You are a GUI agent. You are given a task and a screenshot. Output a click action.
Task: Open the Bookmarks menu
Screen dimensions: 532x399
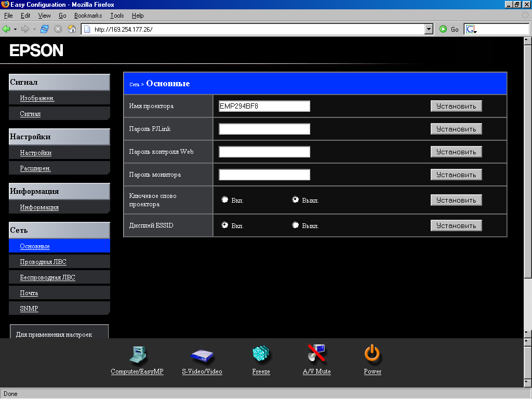coord(88,16)
